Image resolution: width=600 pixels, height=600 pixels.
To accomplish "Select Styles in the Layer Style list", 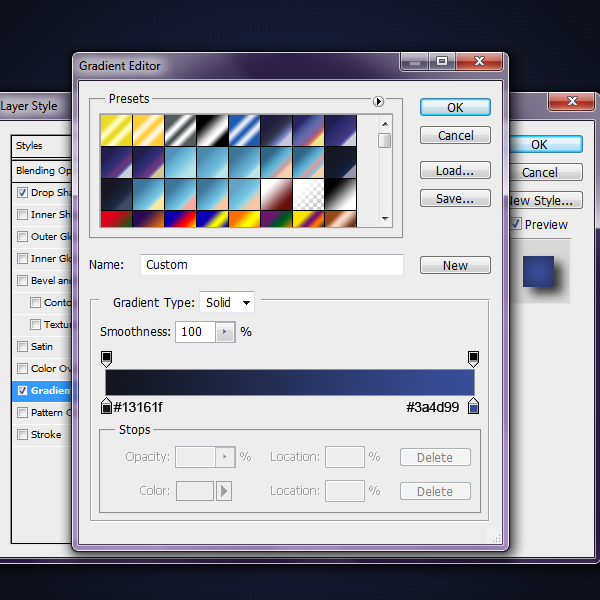I will pyautogui.click(x=41, y=146).
